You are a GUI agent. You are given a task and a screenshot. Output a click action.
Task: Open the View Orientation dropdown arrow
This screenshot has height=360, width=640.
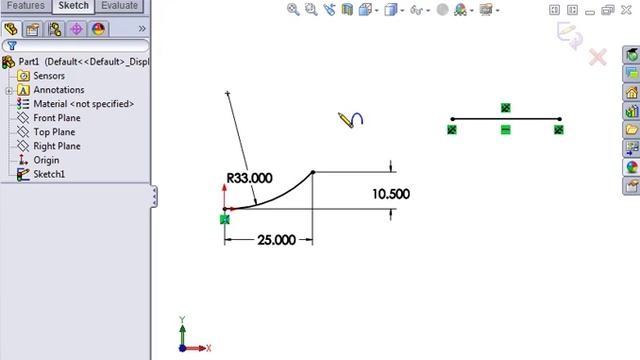[x=376, y=11]
